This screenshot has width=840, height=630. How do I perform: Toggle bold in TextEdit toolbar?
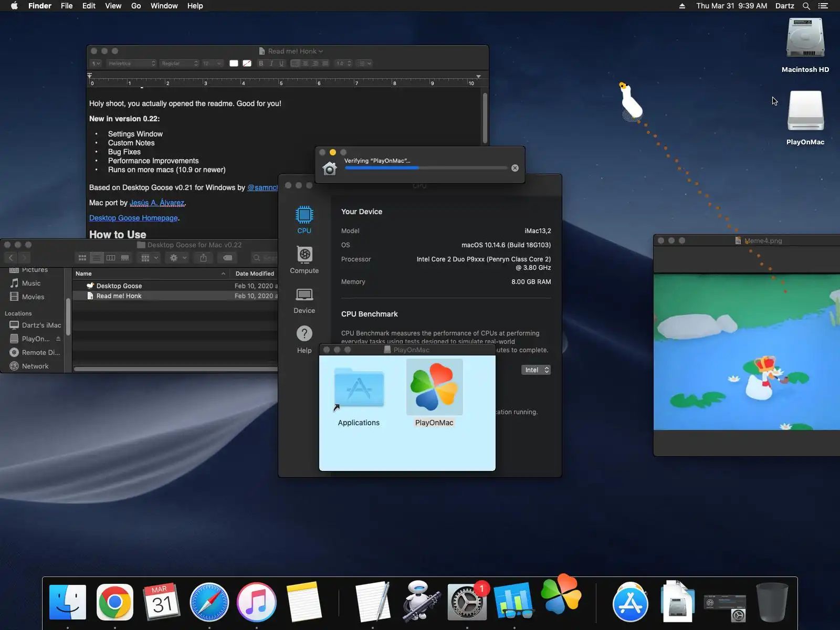tap(261, 64)
